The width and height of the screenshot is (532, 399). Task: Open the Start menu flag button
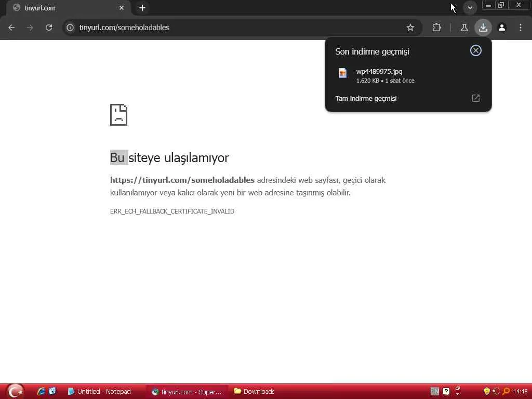pyautogui.click(x=15, y=392)
